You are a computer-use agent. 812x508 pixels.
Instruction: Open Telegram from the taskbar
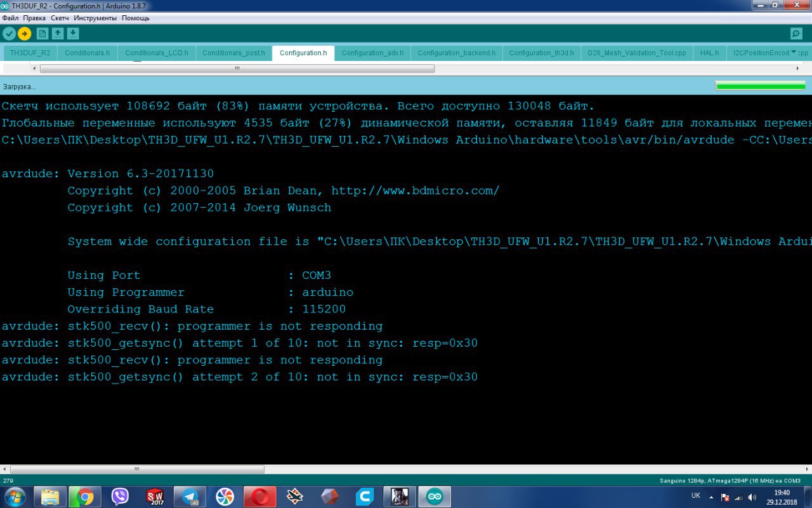point(190,497)
